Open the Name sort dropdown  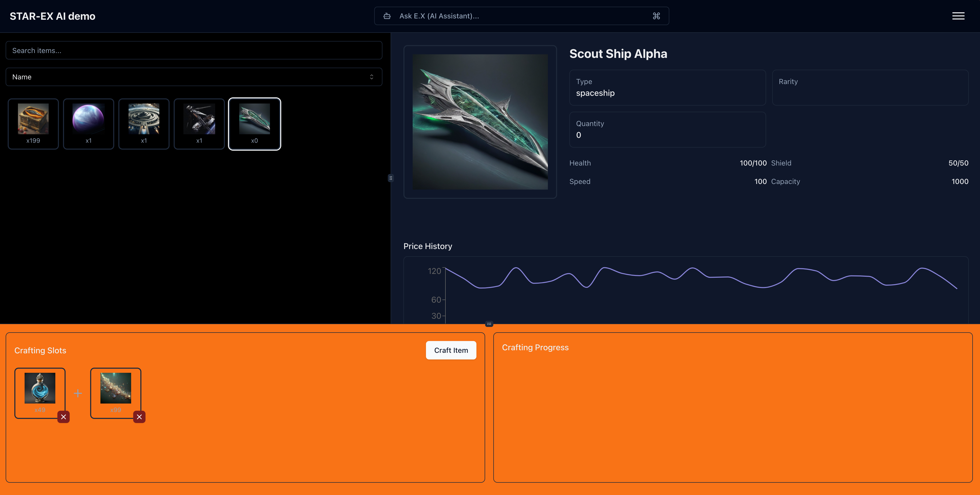pyautogui.click(x=194, y=77)
